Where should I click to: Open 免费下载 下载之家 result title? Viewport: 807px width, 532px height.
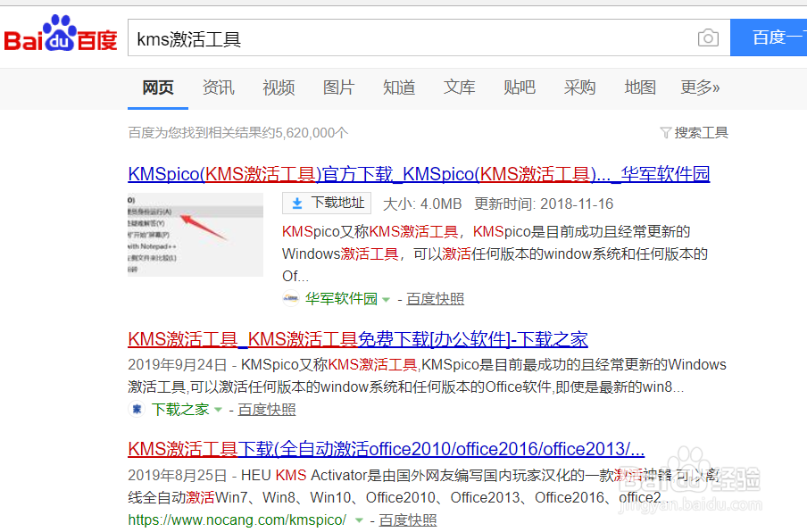[x=358, y=339]
